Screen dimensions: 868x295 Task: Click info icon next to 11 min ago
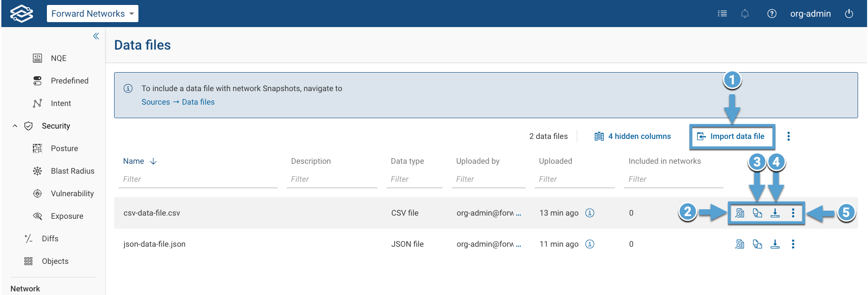click(590, 244)
